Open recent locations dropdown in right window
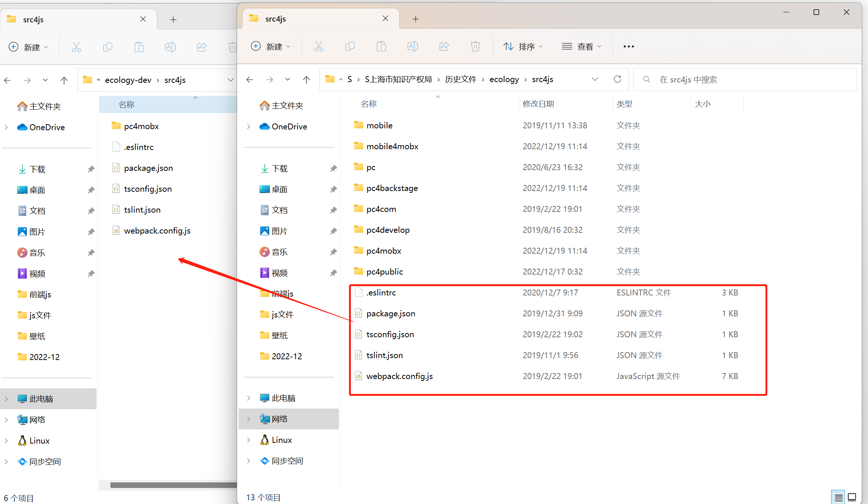 287,79
